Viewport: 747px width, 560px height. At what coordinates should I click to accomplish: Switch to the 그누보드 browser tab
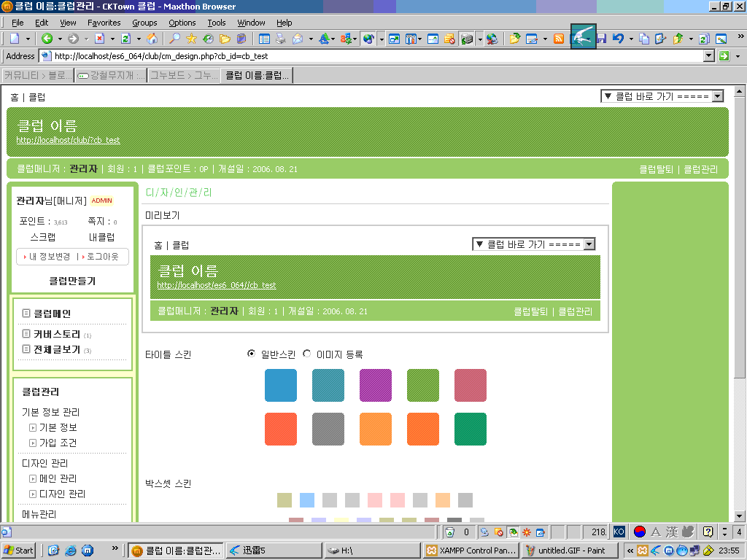pyautogui.click(x=183, y=75)
